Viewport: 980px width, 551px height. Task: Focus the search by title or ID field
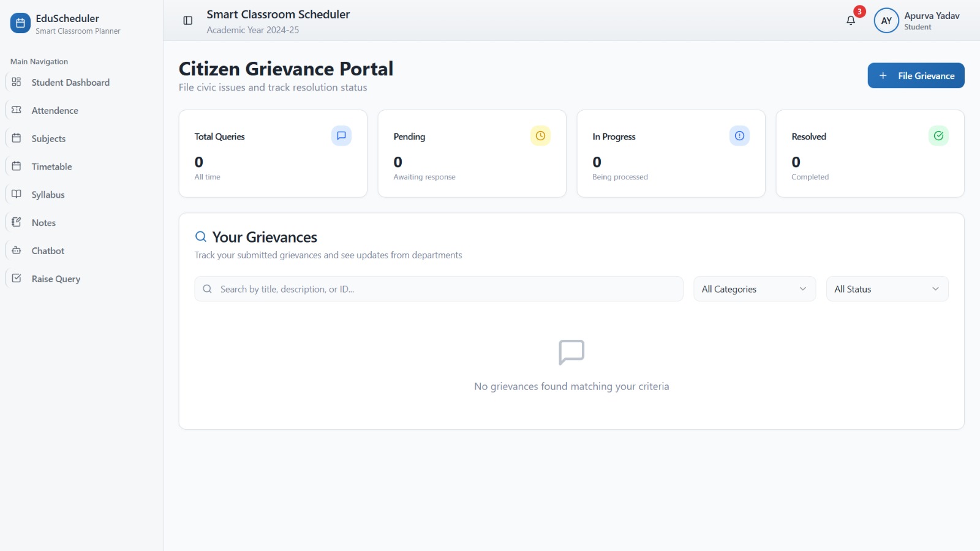click(439, 289)
